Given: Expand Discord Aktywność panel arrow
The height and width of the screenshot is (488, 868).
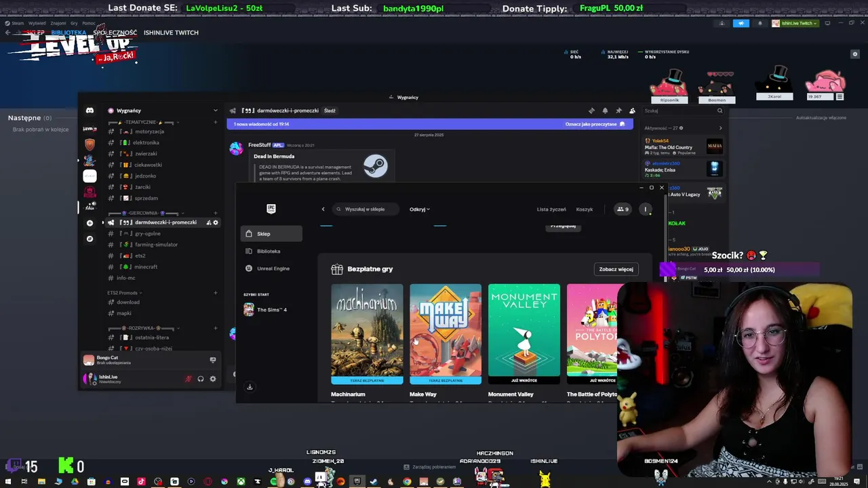Looking at the screenshot, I should point(720,128).
